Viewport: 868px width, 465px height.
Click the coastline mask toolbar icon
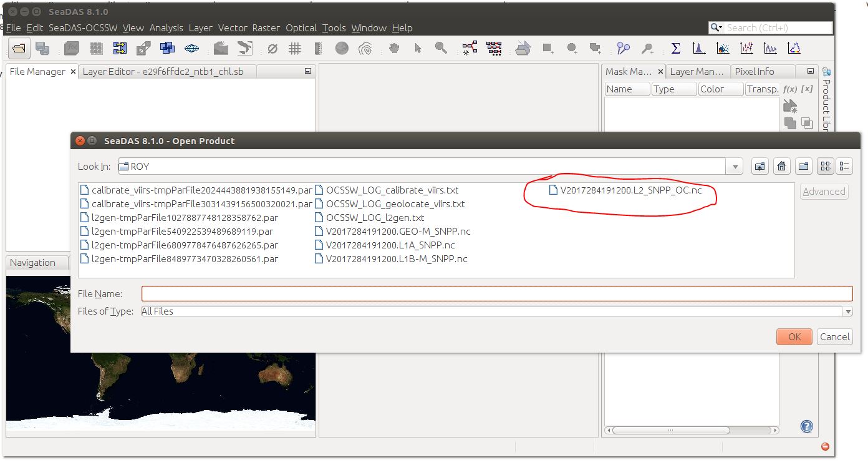(x=245, y=48)
